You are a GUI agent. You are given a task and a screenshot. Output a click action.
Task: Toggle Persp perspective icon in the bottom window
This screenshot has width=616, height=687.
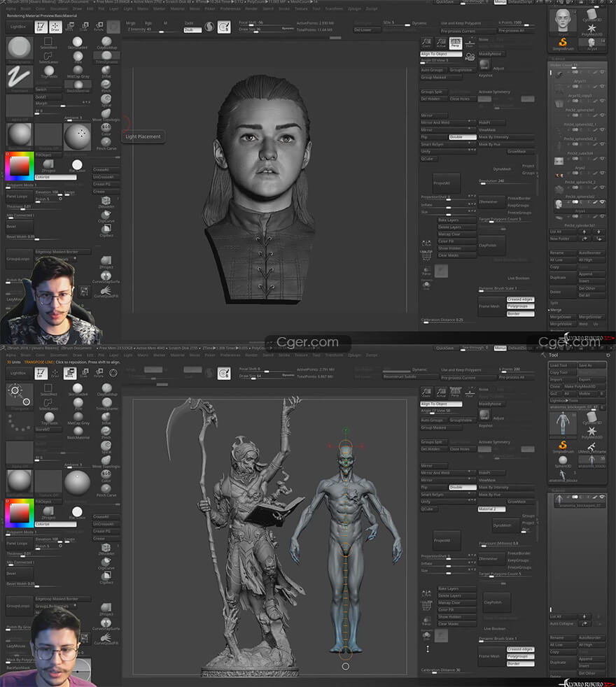pyautogui.click(x=455, y=392)
